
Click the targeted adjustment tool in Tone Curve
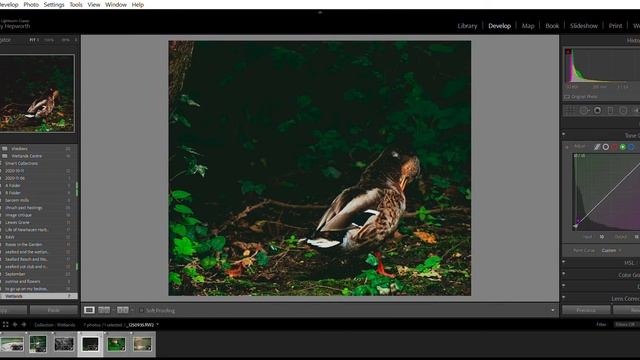tap(567, 147)
